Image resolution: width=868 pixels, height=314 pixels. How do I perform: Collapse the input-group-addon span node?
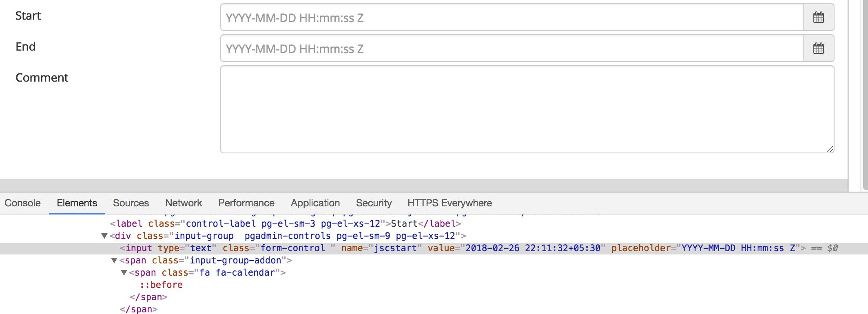click(x=114, y=261)
